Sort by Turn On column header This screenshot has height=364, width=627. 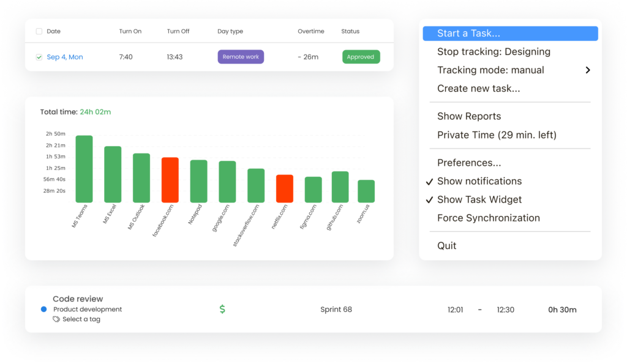click(x=130, y=31)
